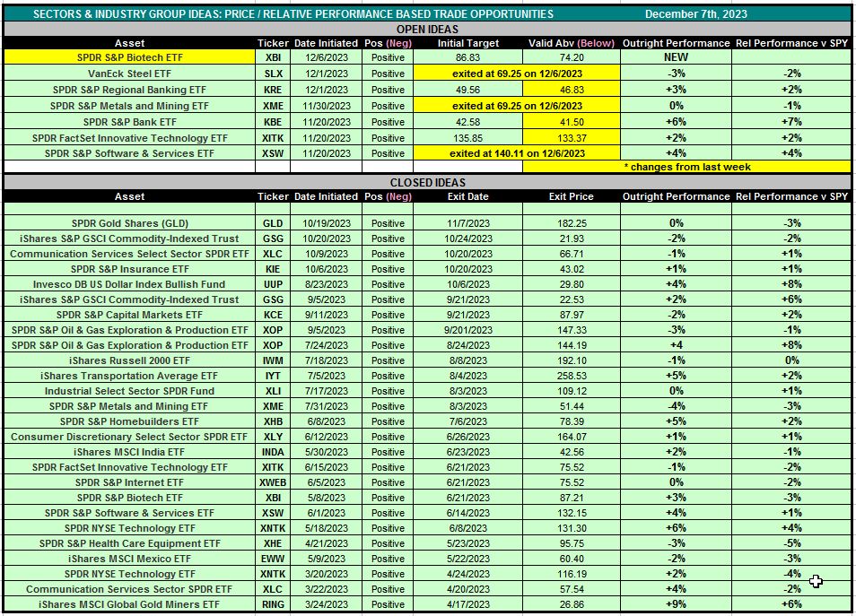Click the 258.53 exit price cell

point(571,376)
